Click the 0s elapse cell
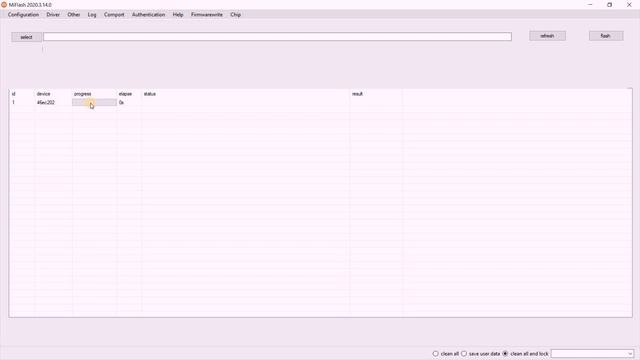Image resolution: width=640 pixels, height=360 pixels. click(x=121, y=102)
